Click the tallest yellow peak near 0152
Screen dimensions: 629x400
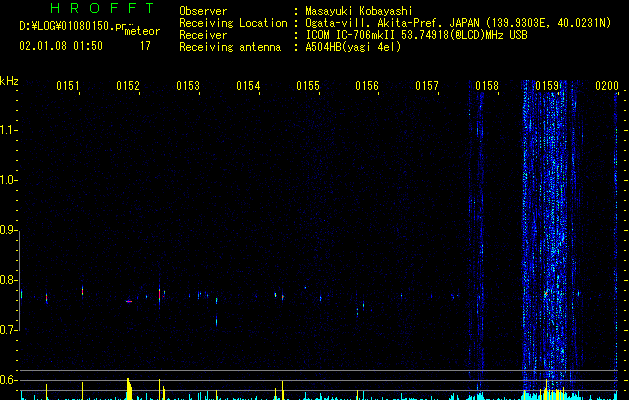tap(128, 389)
